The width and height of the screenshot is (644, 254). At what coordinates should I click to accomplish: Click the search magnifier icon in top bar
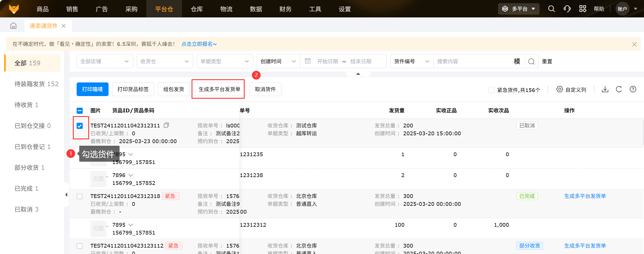coord(551,9)
